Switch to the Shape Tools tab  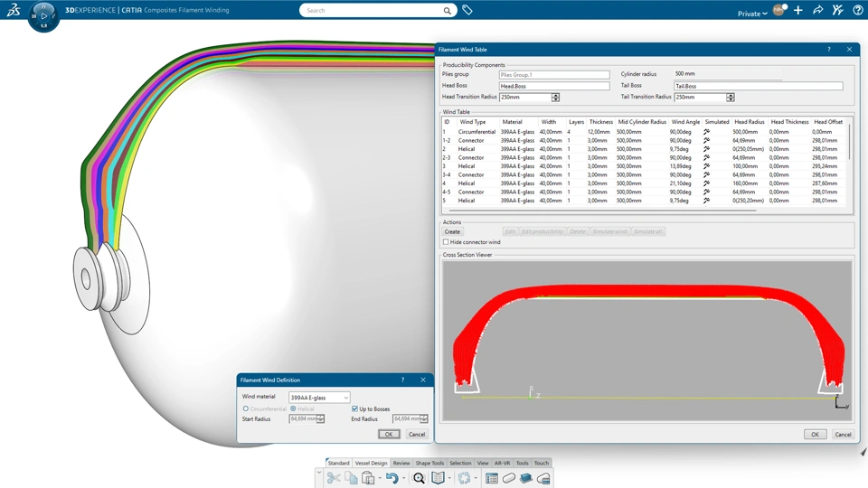click(429, 463)
